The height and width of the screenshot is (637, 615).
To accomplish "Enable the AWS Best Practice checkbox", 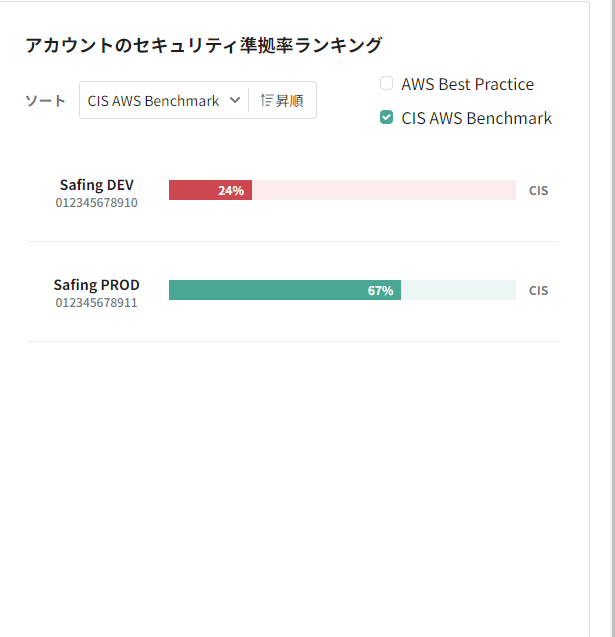I will click(386, 83).
